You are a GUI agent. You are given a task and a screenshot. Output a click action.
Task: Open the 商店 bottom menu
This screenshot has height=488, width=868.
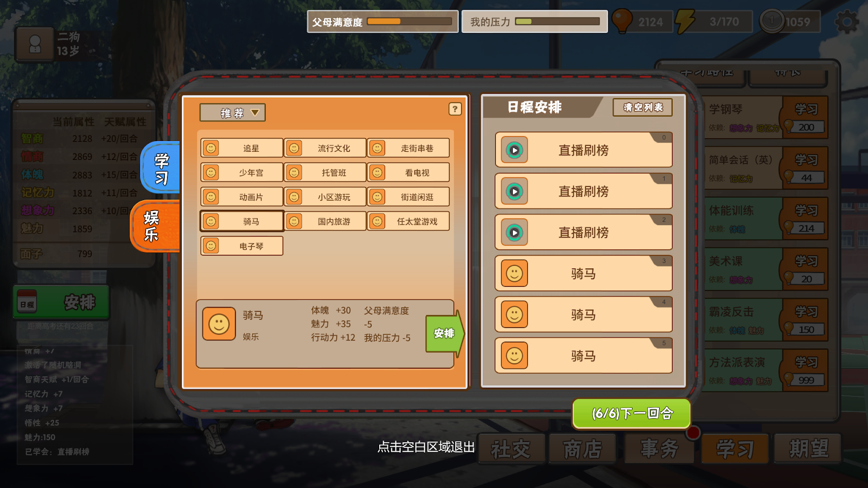click(583, 448)
